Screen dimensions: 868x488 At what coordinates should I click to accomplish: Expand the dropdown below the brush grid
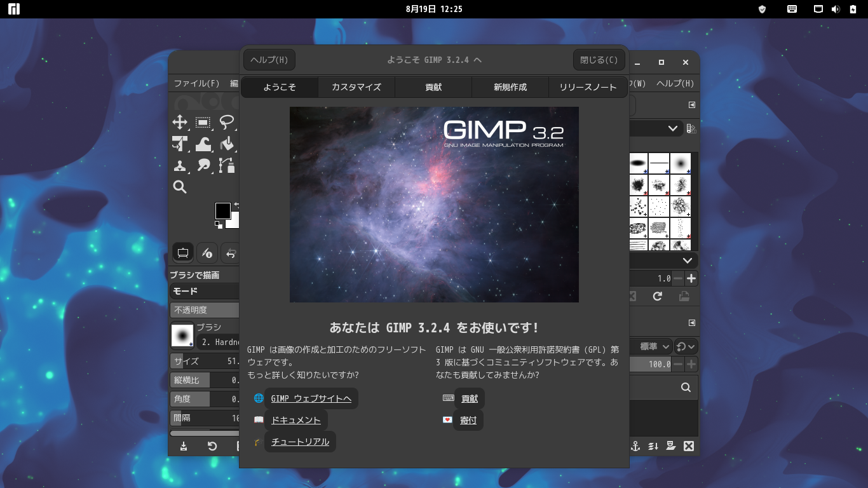(688, 261)
